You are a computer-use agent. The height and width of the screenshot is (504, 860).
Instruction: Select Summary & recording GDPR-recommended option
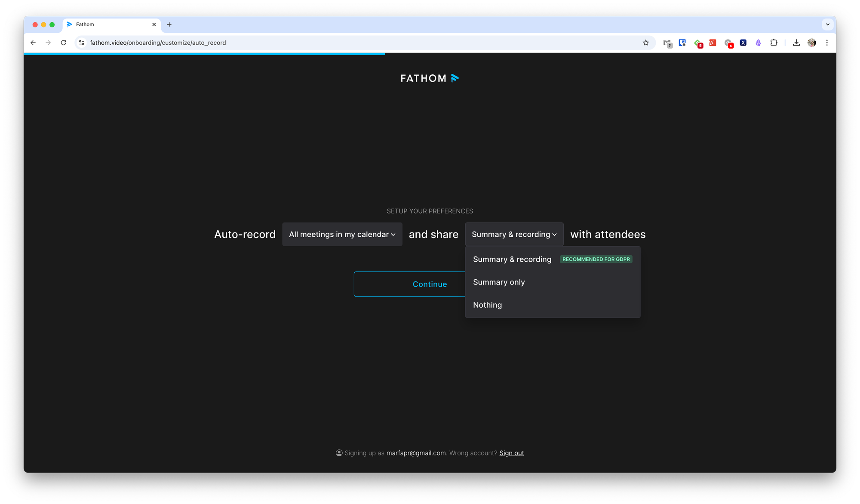[512, 260]
